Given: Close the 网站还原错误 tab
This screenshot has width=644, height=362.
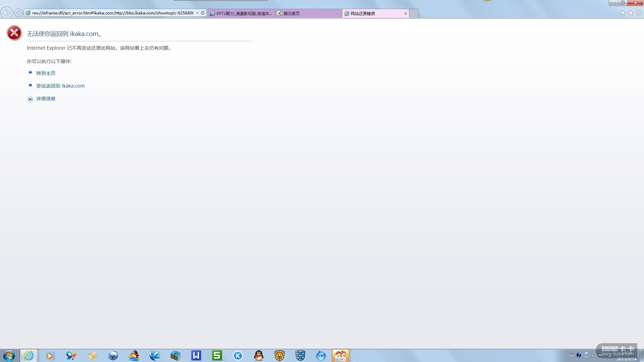Looking at the screenshot, I should pos(405,13).
